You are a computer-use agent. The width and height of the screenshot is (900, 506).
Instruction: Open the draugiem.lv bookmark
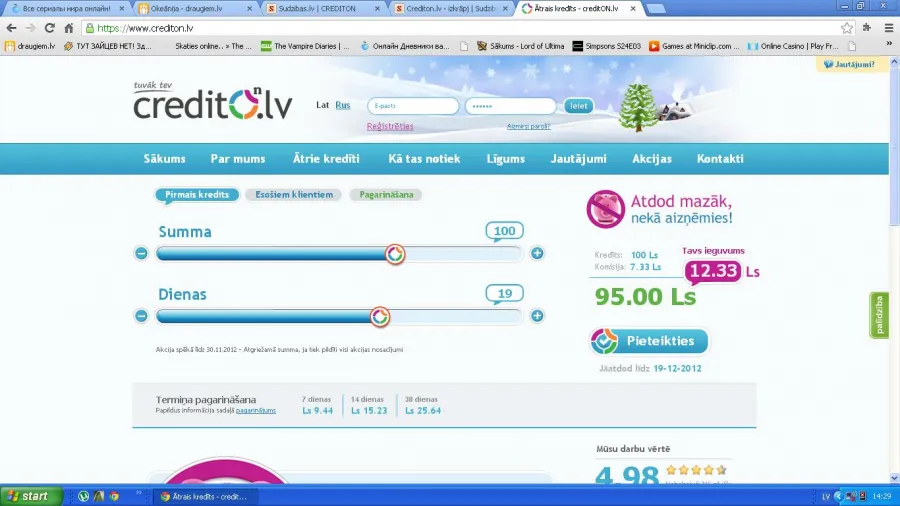point(30,46)
